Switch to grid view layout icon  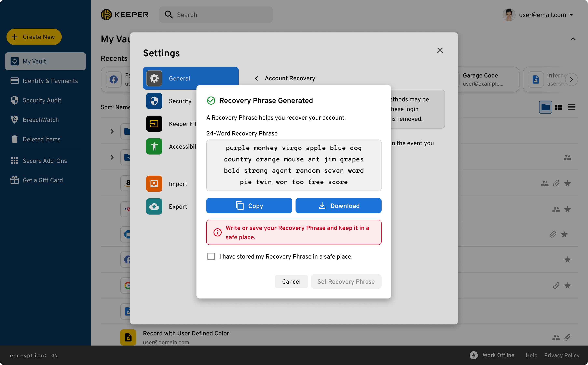tap(558, 107)
